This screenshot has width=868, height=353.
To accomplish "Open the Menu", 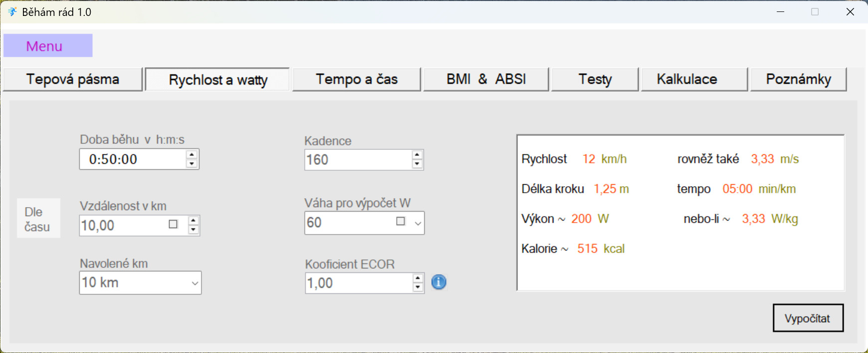I will click(x=48, y=46).
